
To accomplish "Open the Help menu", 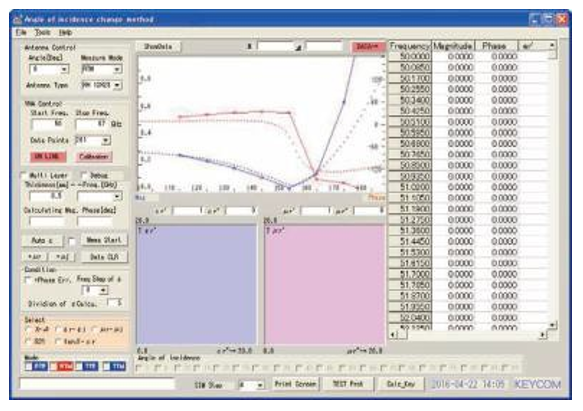I will pyautogui.click(x=65, y=32).
